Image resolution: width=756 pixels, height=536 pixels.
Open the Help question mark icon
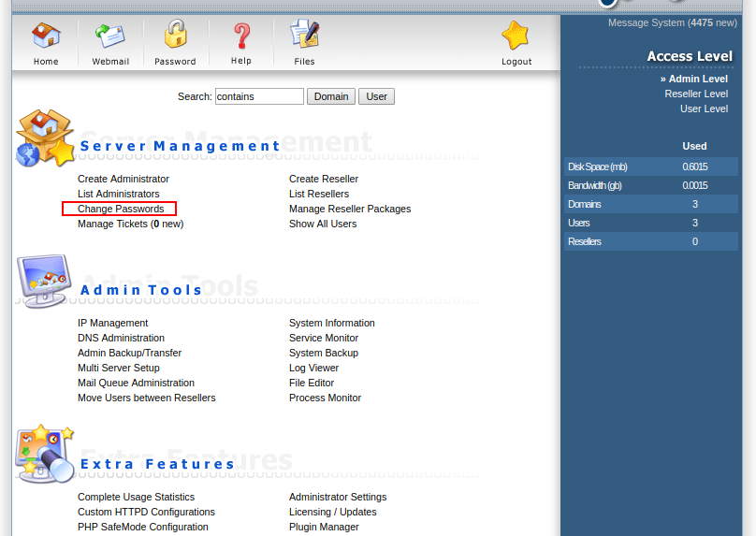pos(241,36)
